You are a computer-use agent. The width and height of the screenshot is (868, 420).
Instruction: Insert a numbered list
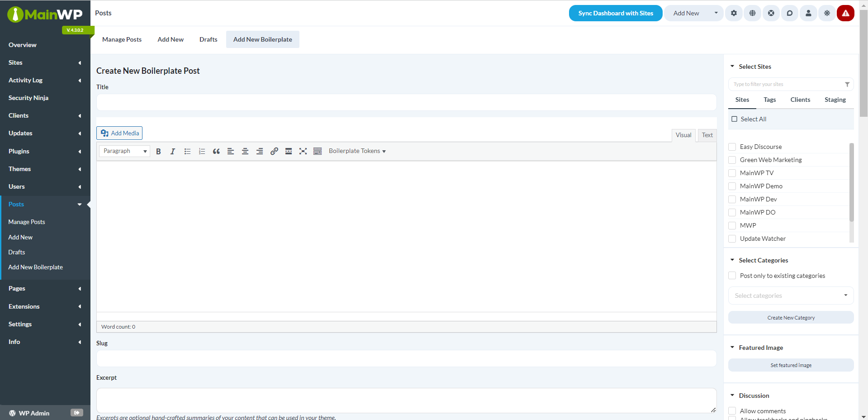[202, 151]
